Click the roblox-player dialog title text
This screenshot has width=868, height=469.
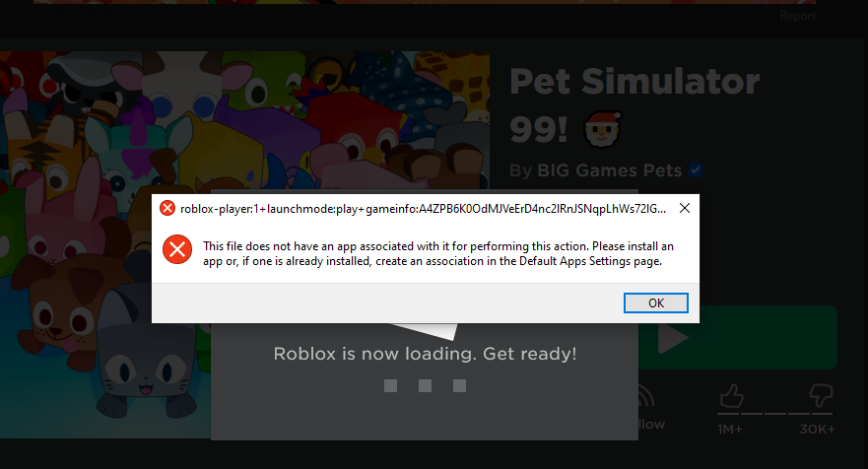click(423, 209)
